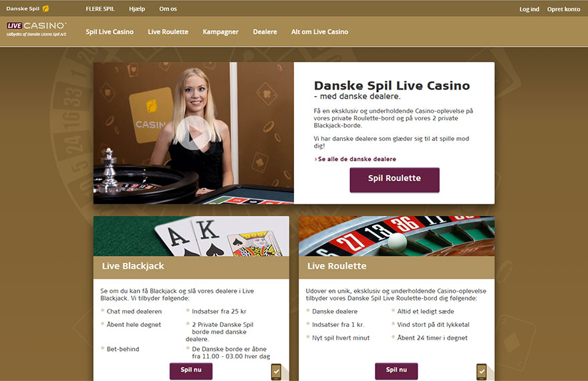Click Log ind
Screen dimensions: 588x381
(x=529, y=9)
